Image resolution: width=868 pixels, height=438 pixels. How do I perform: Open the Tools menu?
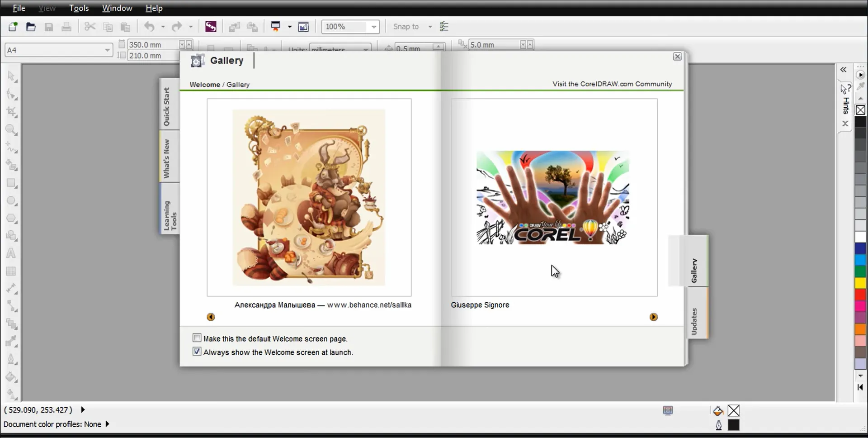(x=79, y=8)
